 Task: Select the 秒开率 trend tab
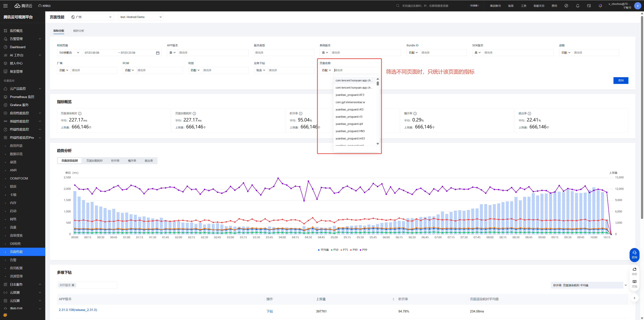point(115,161)
